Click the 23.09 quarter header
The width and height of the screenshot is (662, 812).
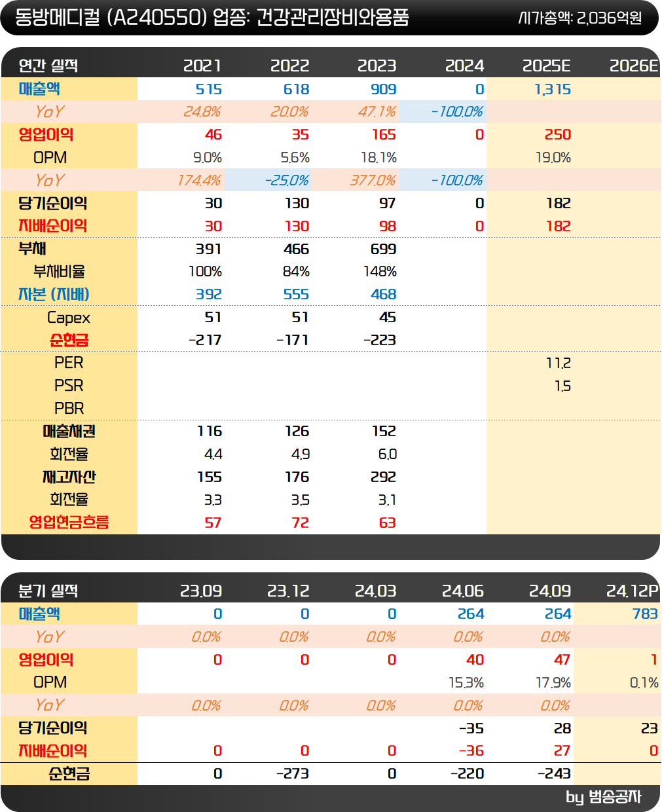click(201, 591)
